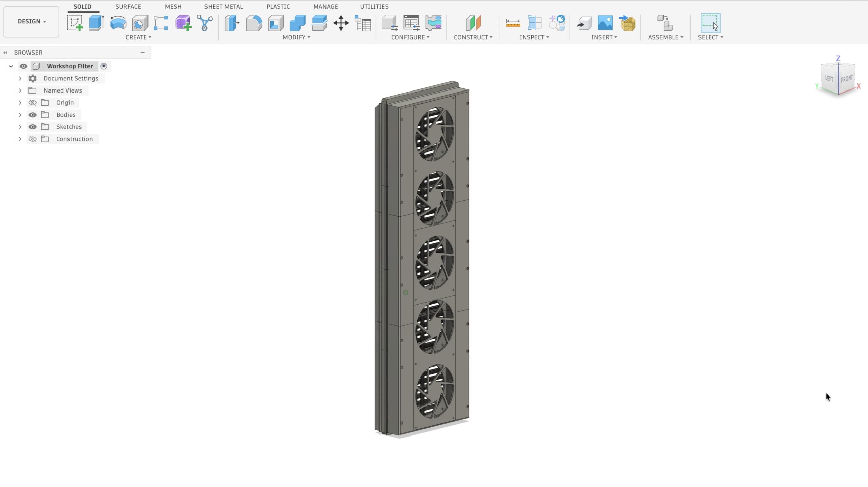
Task: Switch to the MANAGE tab
Action: point(325,7)
